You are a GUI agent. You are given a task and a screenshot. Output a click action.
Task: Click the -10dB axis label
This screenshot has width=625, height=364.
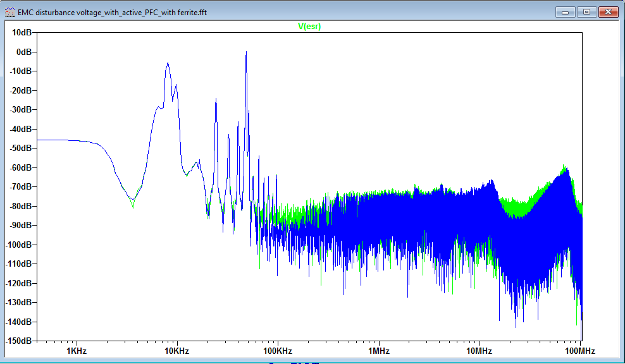(21, 71)
